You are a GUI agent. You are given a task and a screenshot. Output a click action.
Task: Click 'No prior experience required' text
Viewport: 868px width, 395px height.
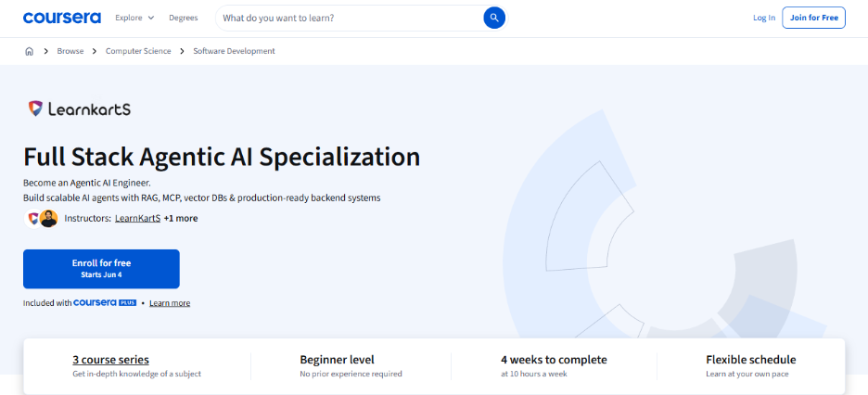coord(351,374)
